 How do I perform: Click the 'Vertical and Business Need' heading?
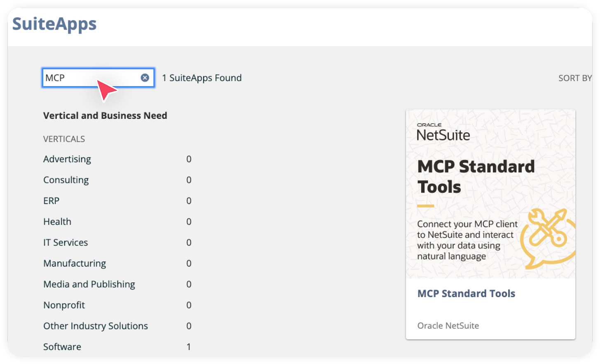coord(105,116)
